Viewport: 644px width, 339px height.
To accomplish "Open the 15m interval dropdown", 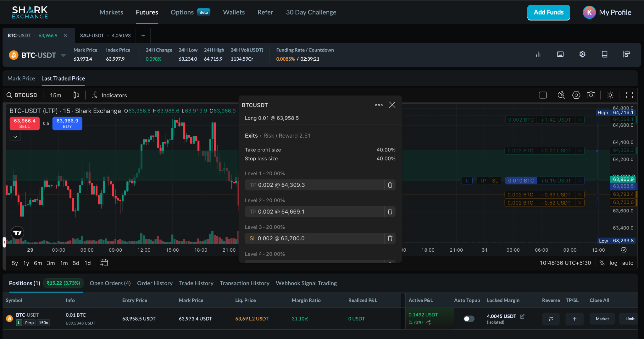I will [x=55, y=95].
